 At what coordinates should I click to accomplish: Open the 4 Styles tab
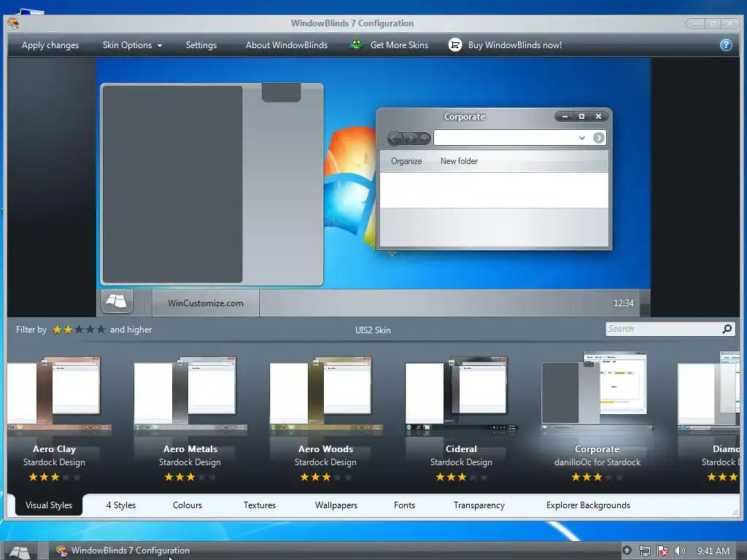click(121, 505)
